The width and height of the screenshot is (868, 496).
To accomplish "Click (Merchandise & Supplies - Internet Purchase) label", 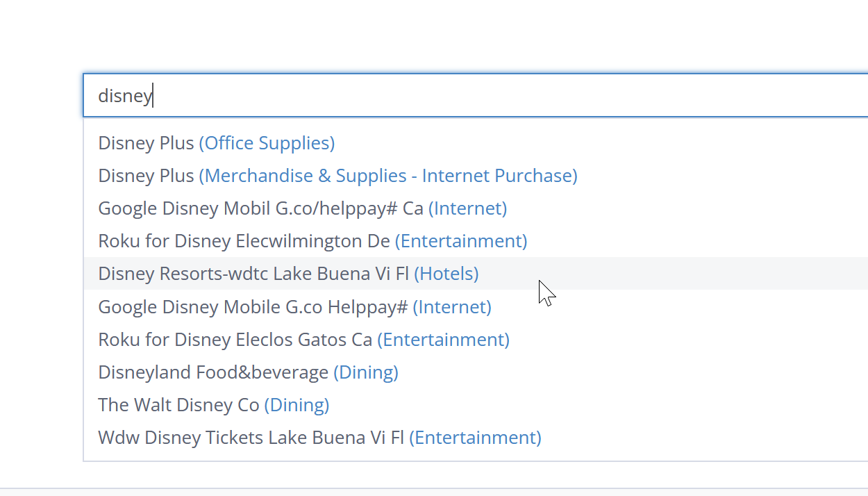I will pos(388,176).
